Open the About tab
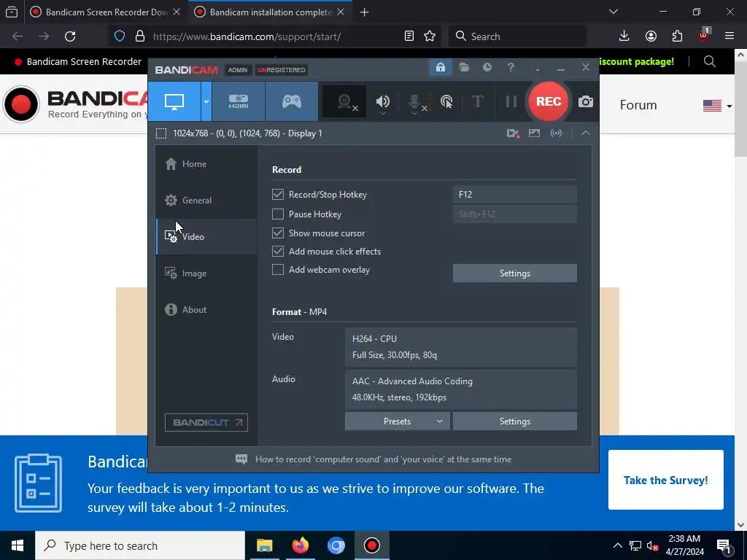 click(x=206, y=309)
